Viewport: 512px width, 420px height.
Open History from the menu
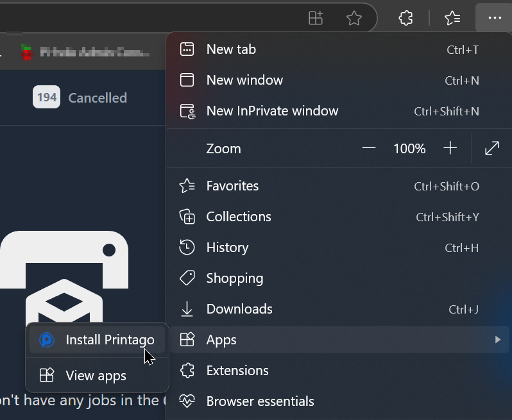point(227,248)
